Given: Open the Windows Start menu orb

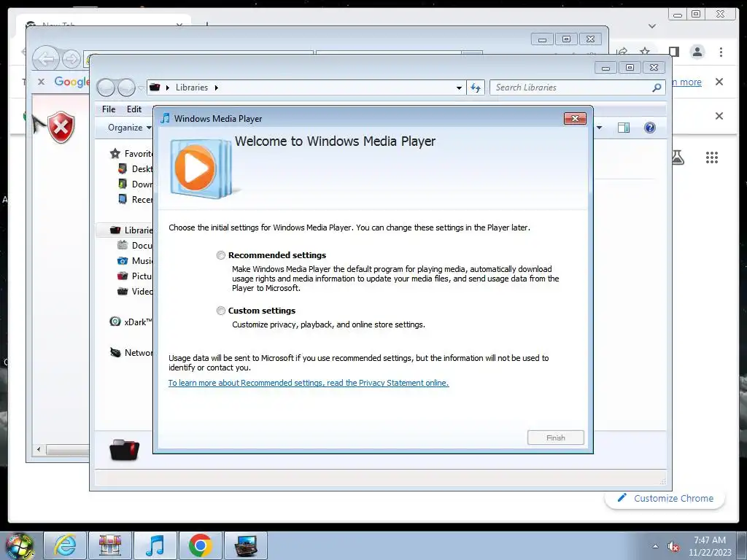Looking at the screenshot, I should 19,546.
